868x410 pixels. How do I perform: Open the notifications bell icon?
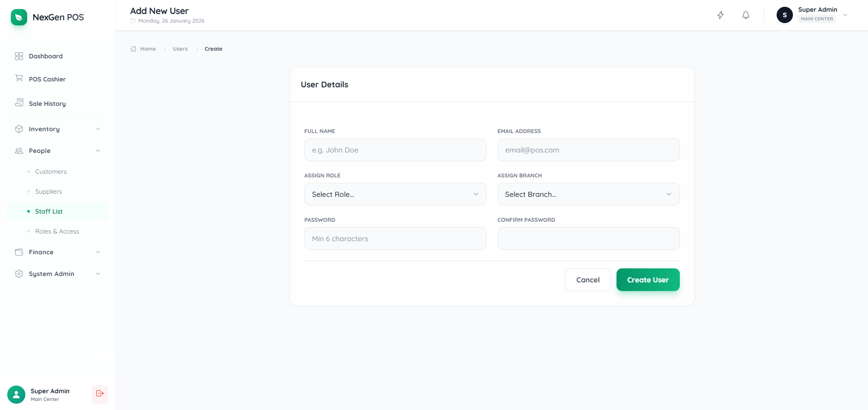(745, 15)
